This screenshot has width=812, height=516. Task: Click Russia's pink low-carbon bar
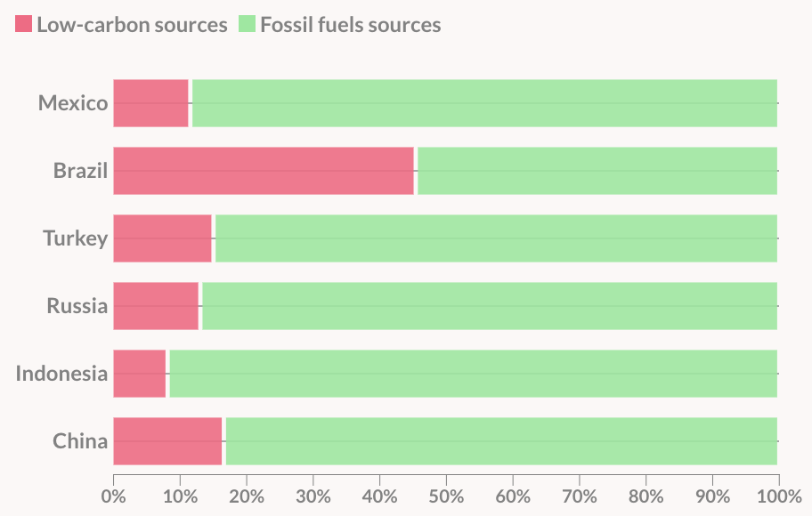click(x=156, y=306)
